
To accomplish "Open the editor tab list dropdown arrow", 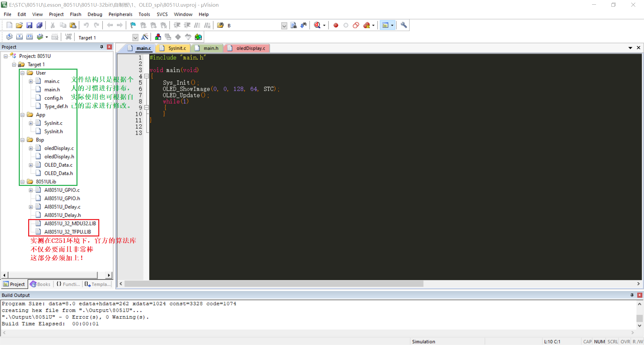I will pos(630,48).
